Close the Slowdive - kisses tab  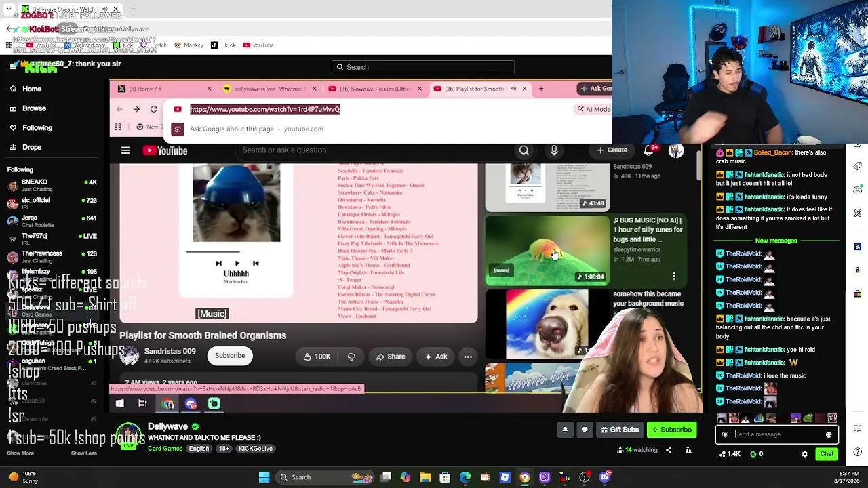pos(419,89)
